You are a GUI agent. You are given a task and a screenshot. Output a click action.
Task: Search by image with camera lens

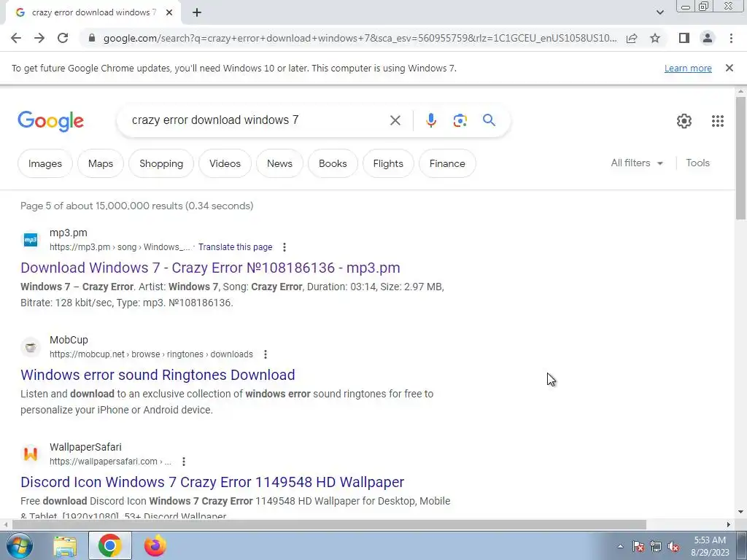point(460,120)
